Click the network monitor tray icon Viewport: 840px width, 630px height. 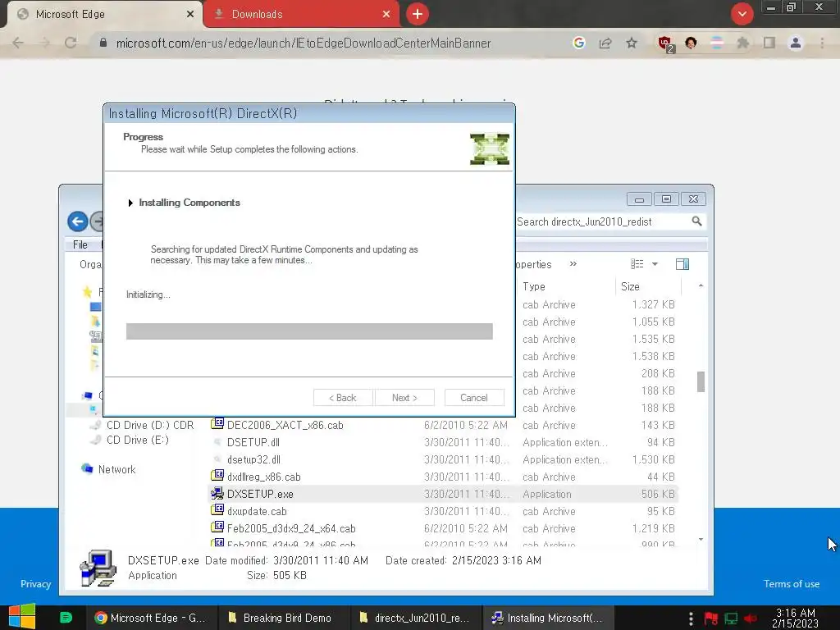coord(731,619)
